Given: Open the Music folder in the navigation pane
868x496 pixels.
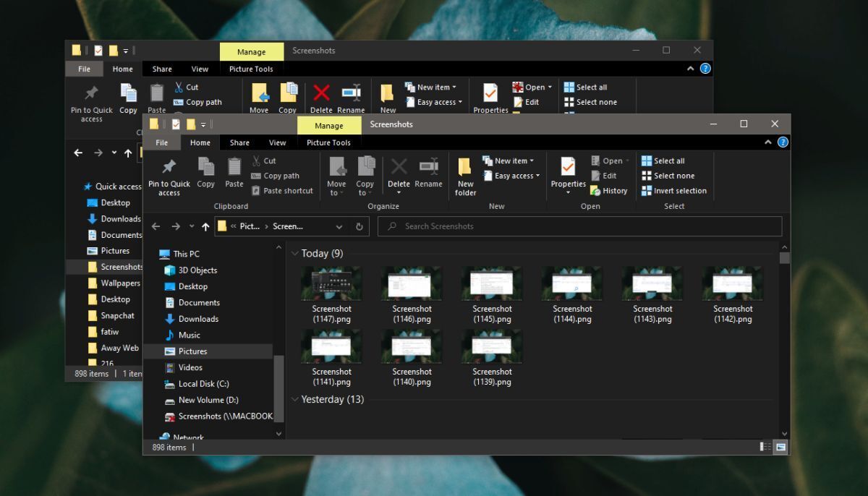Looking at the screenshot, I should click(x=189, y=335).
